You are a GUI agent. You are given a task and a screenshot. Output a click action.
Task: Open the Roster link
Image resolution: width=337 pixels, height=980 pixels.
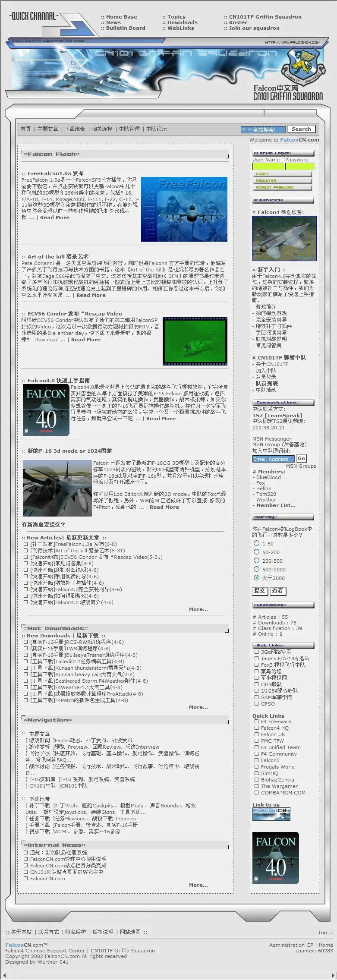[x=238, y=22]
